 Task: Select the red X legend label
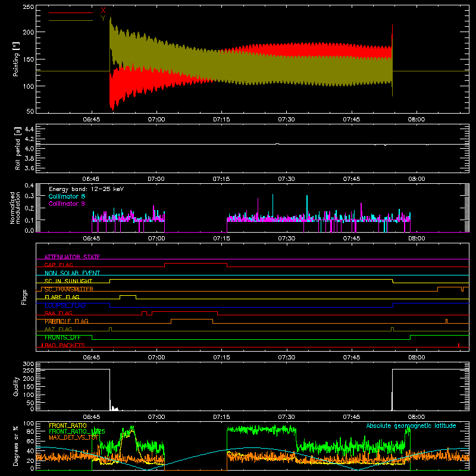click(103, 11)
